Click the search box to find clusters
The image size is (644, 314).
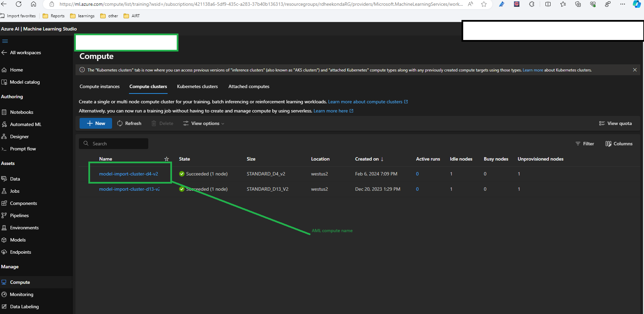pos(113,143)
